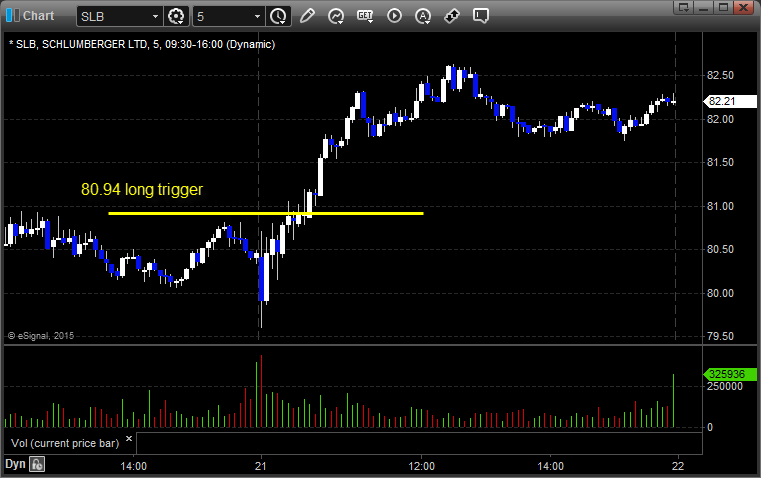The width and height of the screenshot is (761, 478).
Task: Click the 250000 volume axis label
Action: 725,386
